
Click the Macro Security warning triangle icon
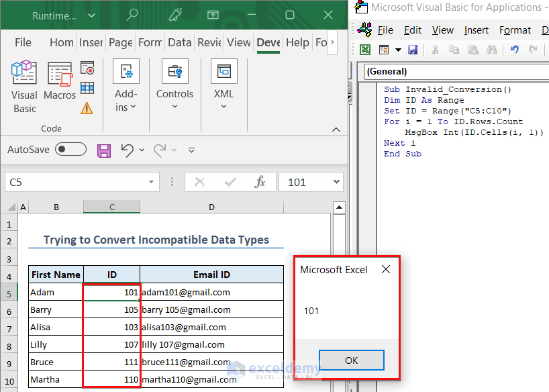coord(87,107)
